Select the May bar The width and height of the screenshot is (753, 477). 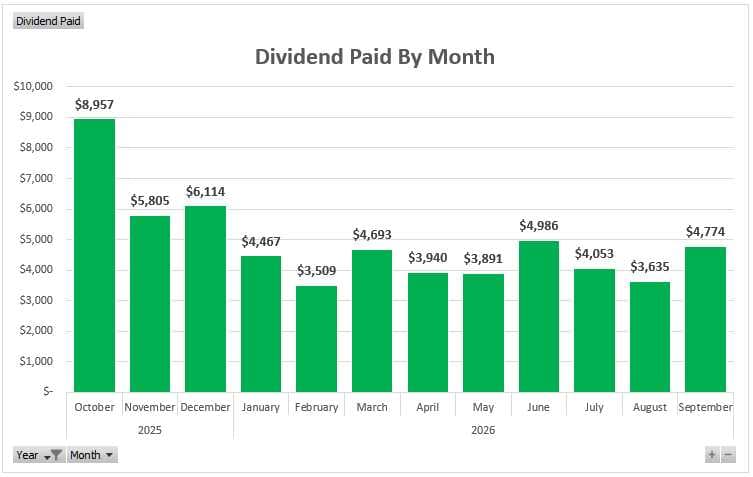click(x=483, y=333)
